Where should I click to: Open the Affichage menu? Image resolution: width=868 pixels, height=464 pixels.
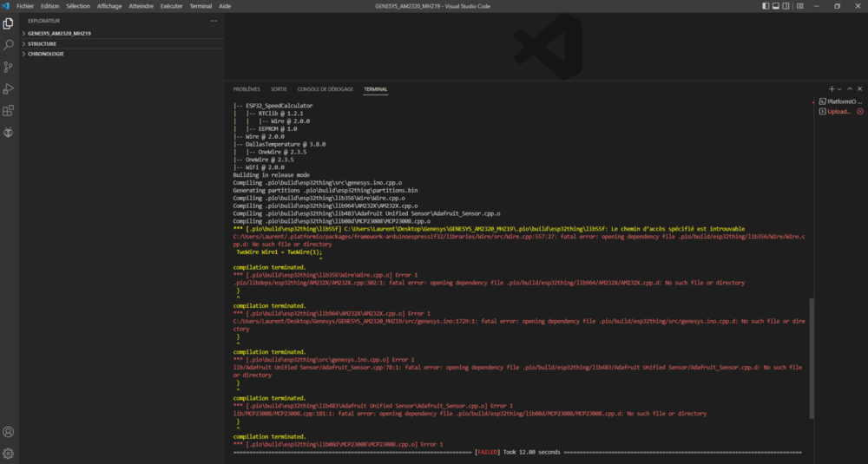point(109,6)
